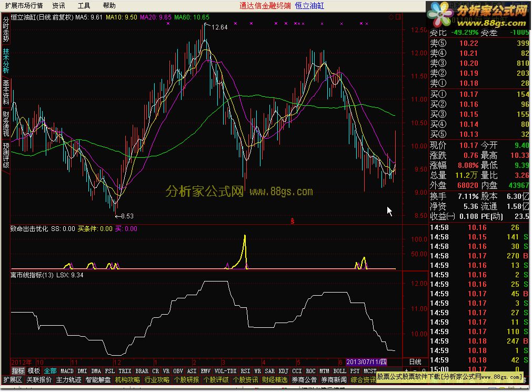The height and width of the screenshot is (392, 532).
Task: Switch indicator to MCST
Action: [x=370, y=371]
